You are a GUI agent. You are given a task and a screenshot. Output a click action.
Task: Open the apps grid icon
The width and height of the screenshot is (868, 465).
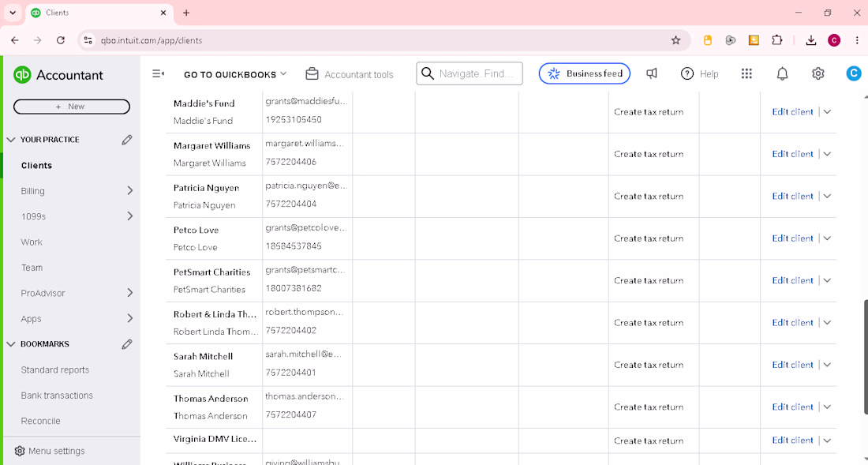[x=746, y=73]
